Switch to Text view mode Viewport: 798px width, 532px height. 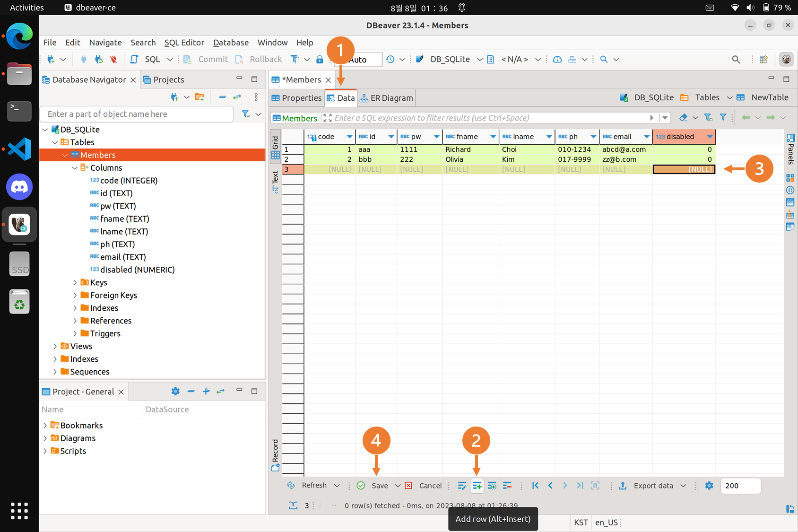point(275,182)
